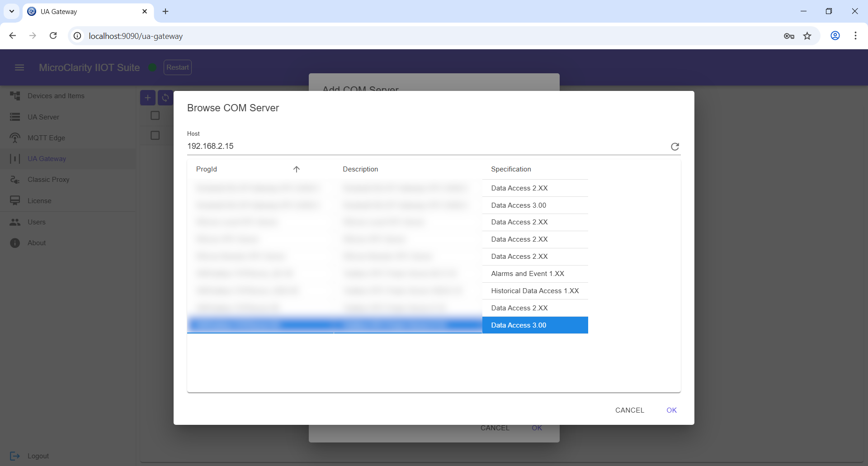The image size is (868, 466).
Task: Select the MQTT Edge sidebar icon
Action: pyautogui.click(x=15, y=138)
